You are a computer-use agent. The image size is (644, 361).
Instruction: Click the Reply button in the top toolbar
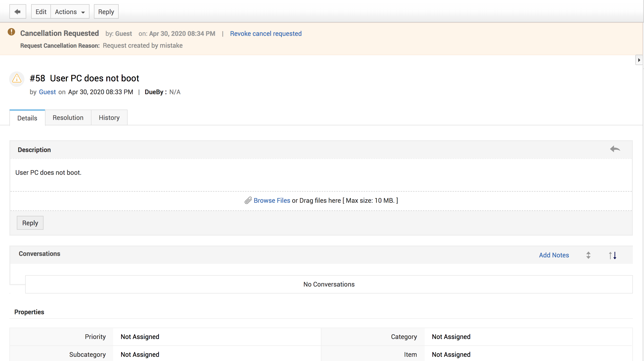point(106,12)
